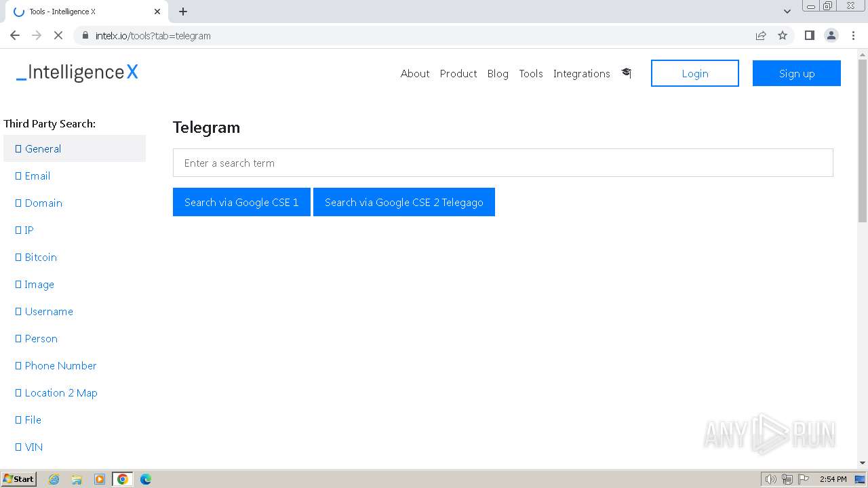Open File Explorer from taskbar

tap(77, 479)
